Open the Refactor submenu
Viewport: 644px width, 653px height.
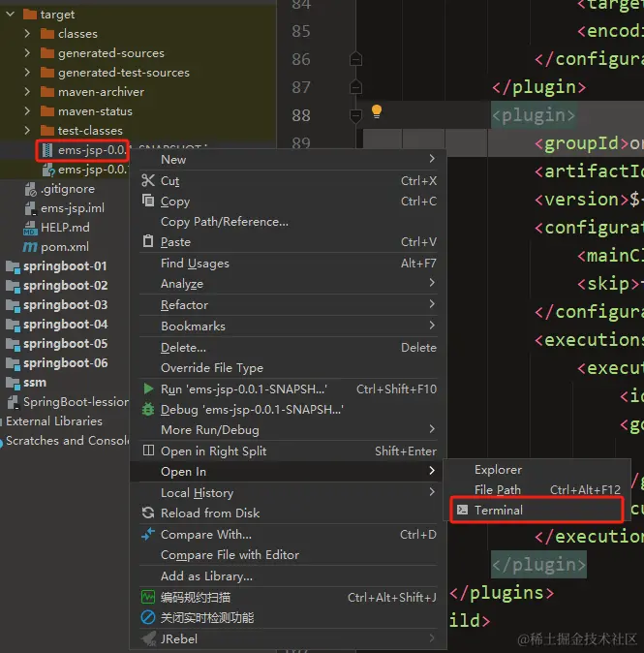pyautogui.click(x=288, y=304)
